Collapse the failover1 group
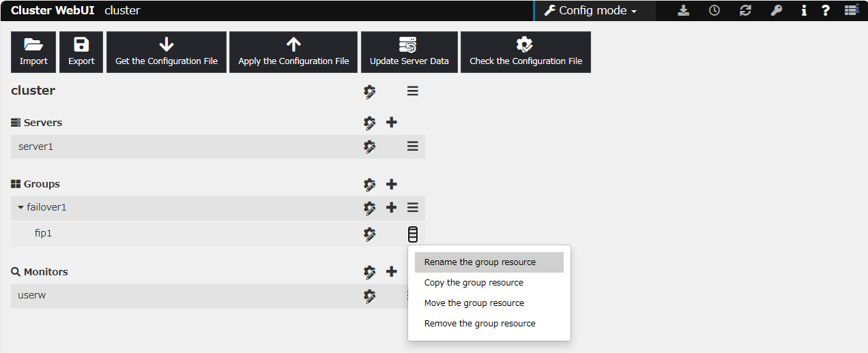868x353 pixels. pyautogui.click(x=20, y=208)
